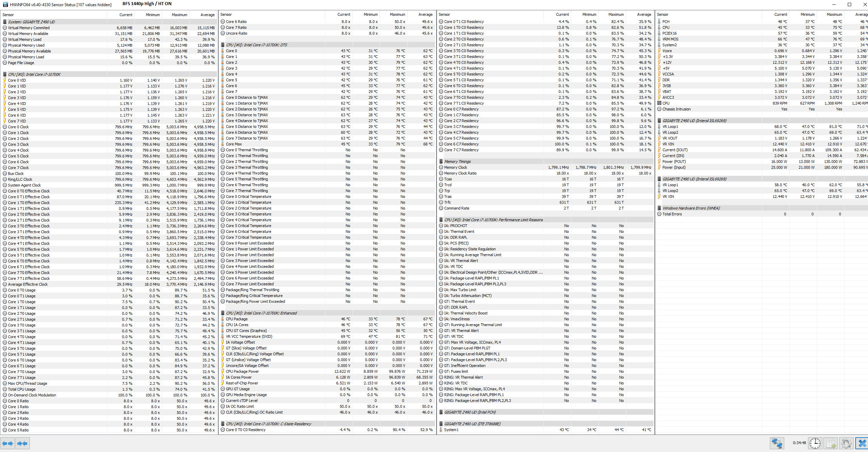Select CPU [#0]: Intel Core i7-10700K section header

pyautogui.click(x=109, y=74)
